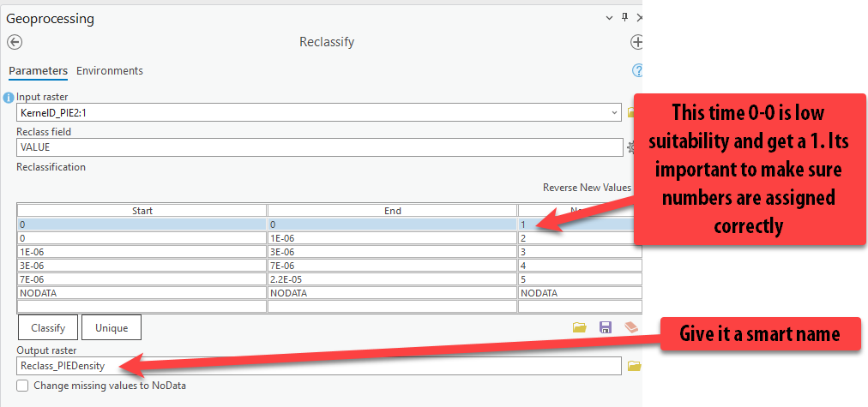Open the tool help question mark icon
Viewport: 868px width, 407px height.
636,71
